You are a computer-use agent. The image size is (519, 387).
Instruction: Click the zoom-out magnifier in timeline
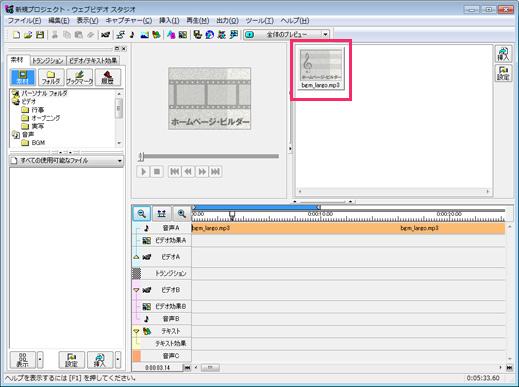click(x=142, y=214)
